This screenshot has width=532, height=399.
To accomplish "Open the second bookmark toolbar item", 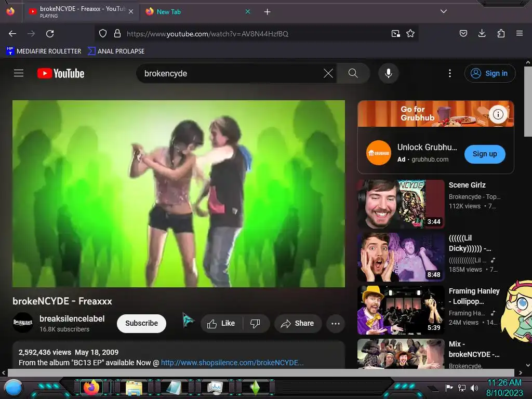I will [116, 51].
